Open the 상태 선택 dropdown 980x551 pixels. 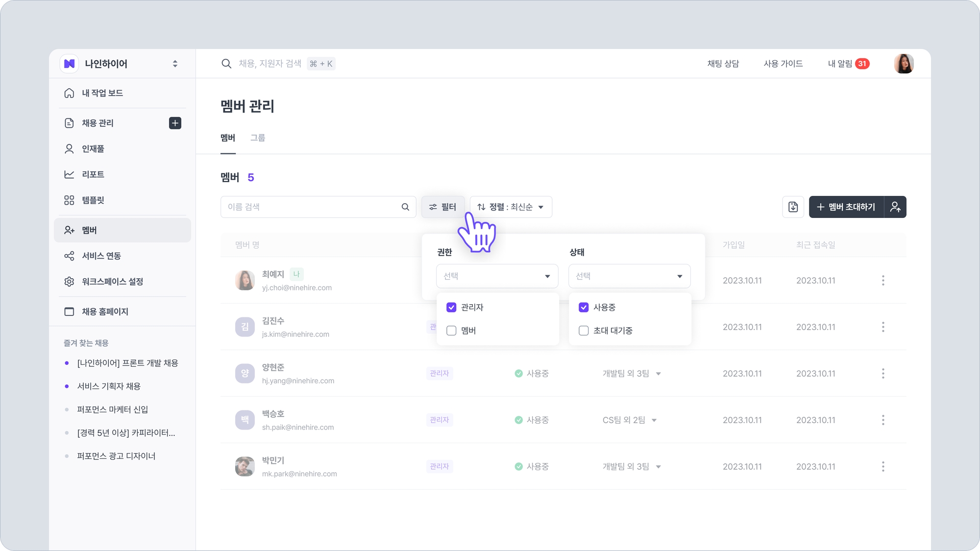[629, 276]
